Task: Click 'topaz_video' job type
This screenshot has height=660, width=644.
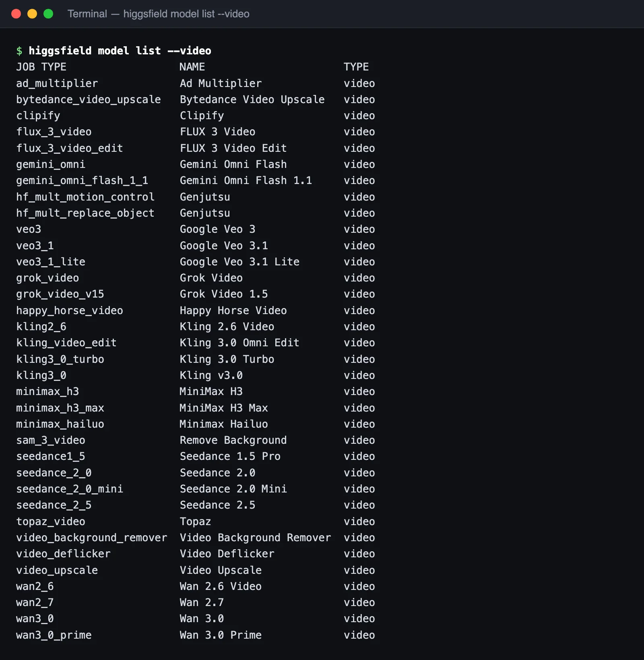Action: [51, 521]
